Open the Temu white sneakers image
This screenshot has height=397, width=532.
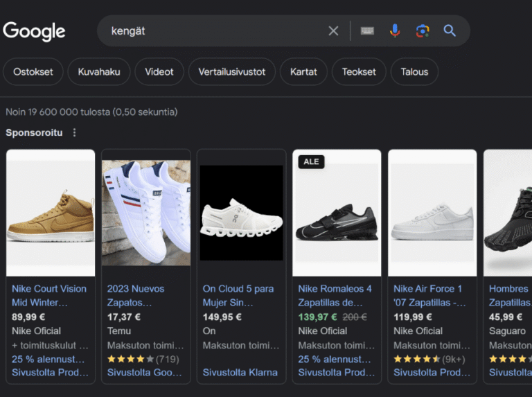click(x=146, y=213)
